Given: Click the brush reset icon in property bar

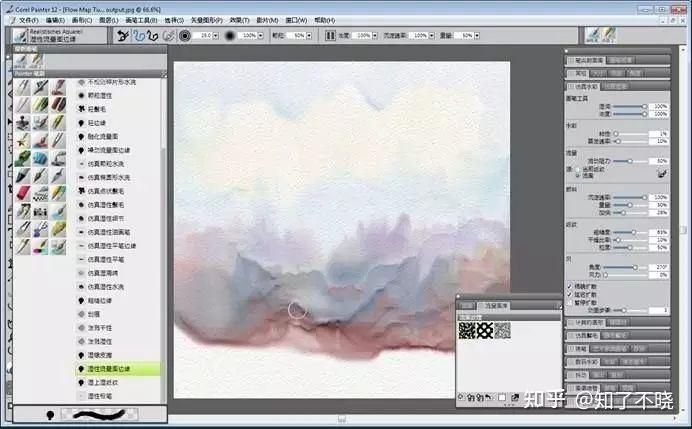Looking at the screenshot, I should [x=123, y=35].
